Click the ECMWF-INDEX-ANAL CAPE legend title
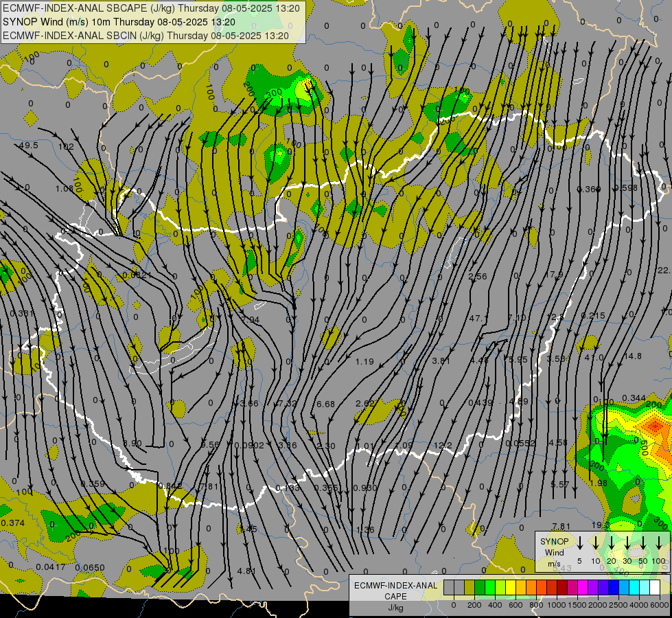 [395, 591]
